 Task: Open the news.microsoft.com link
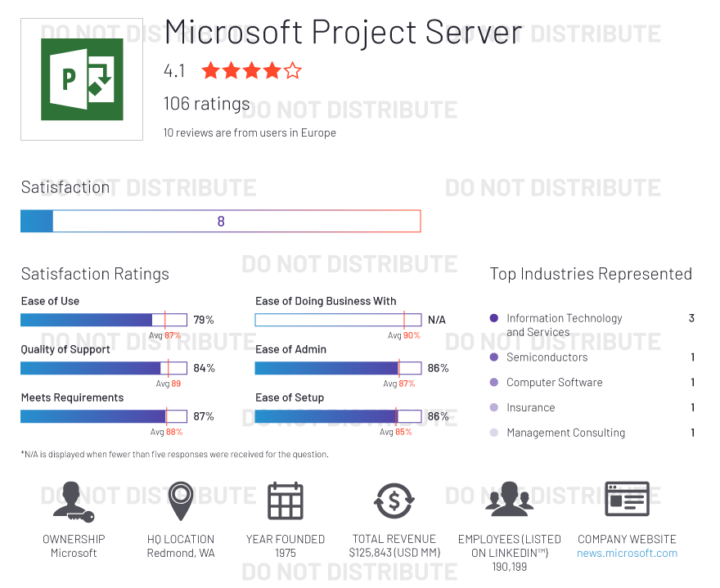coord(627,553)
